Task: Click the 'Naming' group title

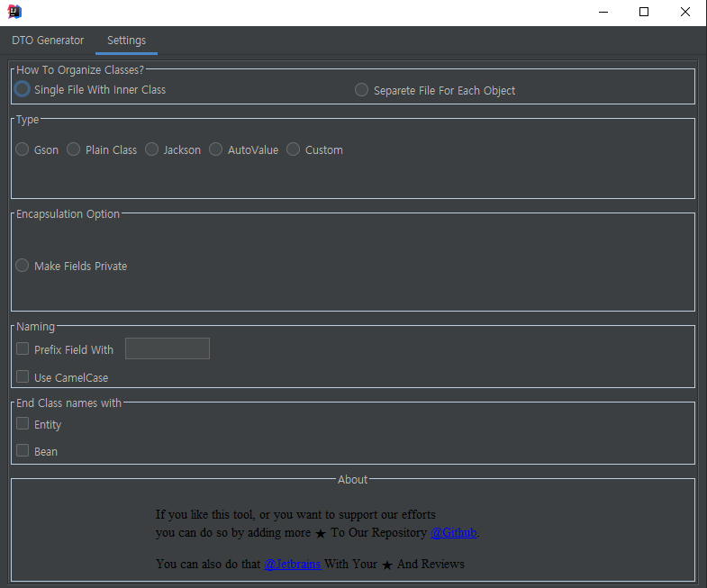Action: coord(36,327)
